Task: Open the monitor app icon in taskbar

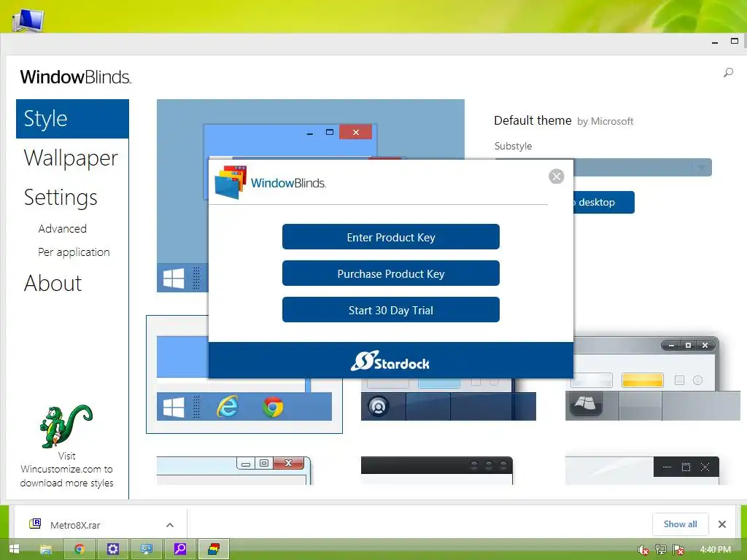Action: (x=146, y=549)
